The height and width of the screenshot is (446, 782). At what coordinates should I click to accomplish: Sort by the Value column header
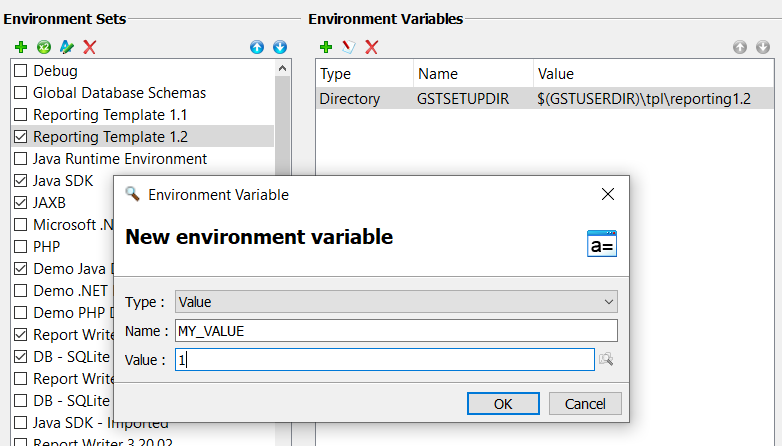click(x=654, y=74)
